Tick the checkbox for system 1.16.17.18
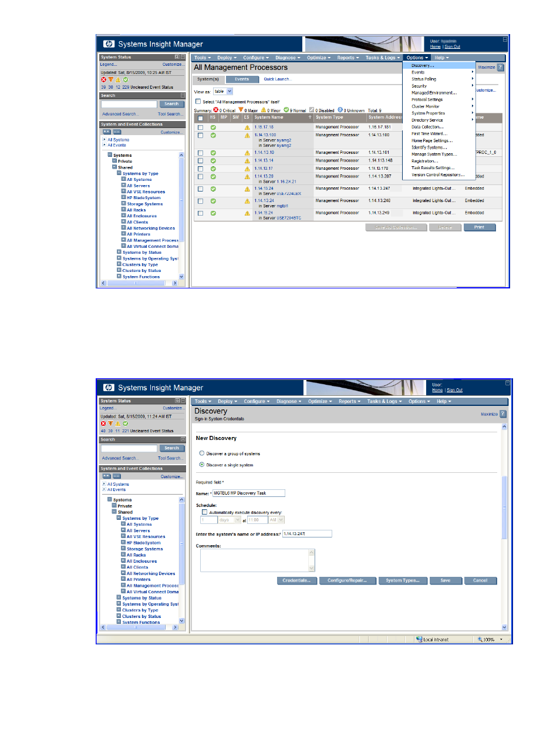Viewport: 560px width, 746px height. [201, 127]
